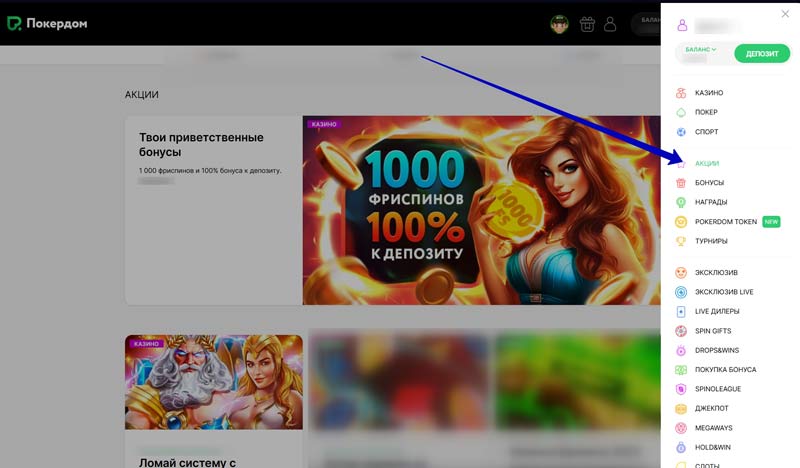
Task: Open the profile silhouette icon in header
Action: click(x=611, y=23)
